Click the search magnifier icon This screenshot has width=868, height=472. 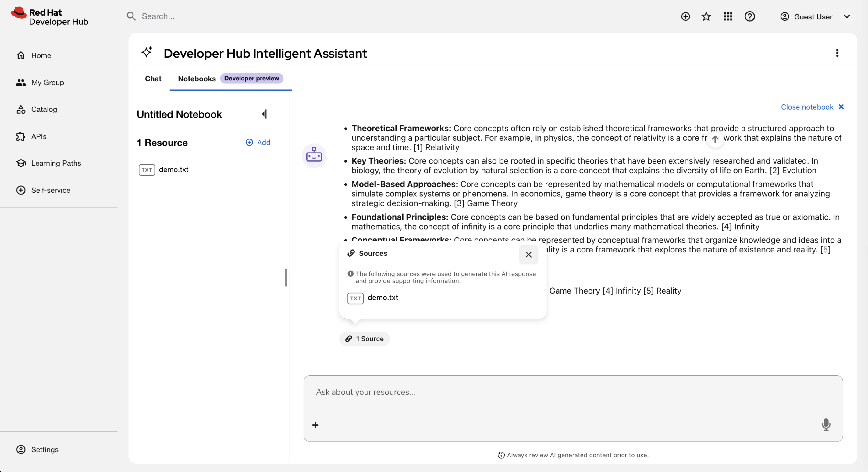131,16
